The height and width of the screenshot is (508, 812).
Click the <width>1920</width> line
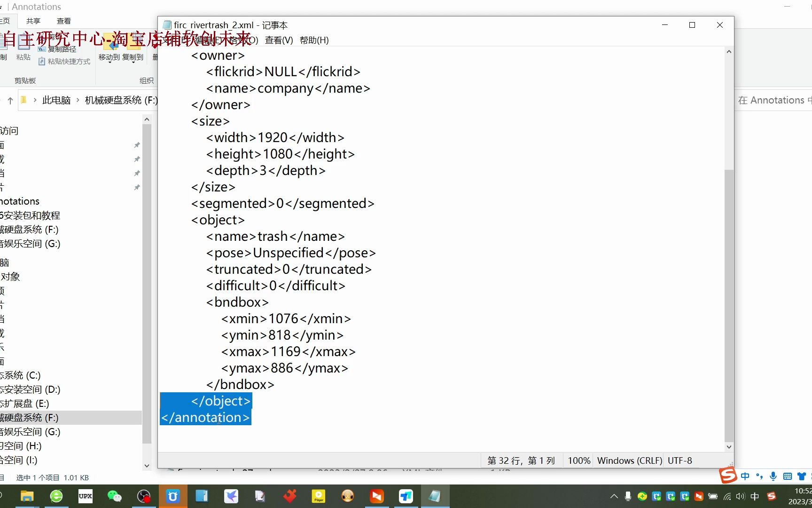click(275, 137)
